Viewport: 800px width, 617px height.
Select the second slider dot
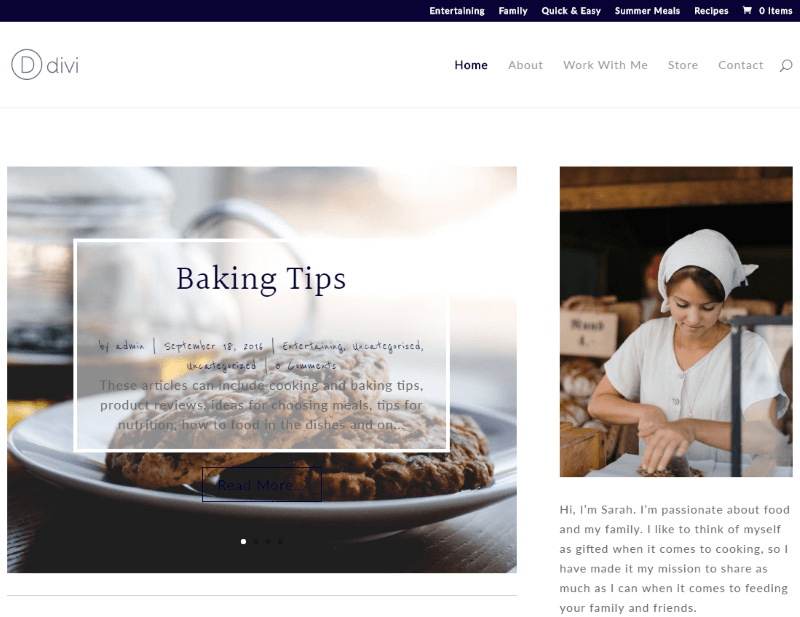click(256, 541)
